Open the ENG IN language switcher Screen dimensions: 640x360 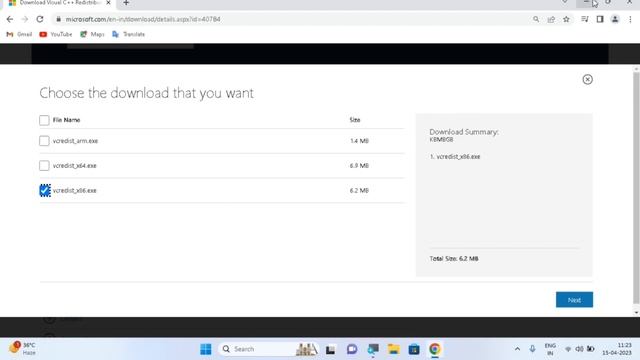point(550,349)
